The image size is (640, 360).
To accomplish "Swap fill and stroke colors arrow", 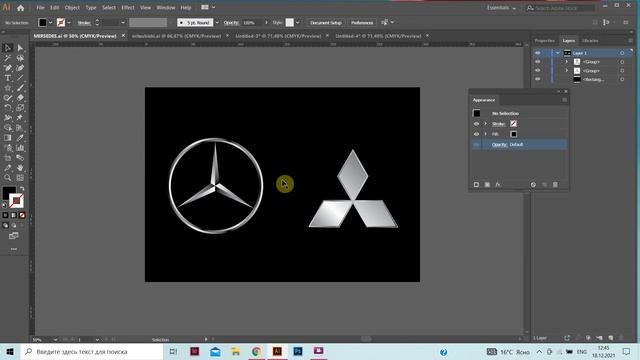I will tap(22, 189).
